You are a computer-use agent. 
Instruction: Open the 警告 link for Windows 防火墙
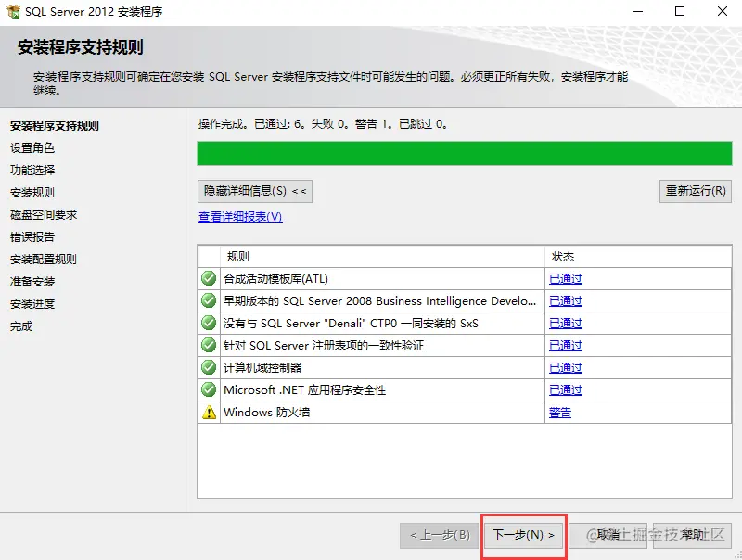[x=560, y=413]
